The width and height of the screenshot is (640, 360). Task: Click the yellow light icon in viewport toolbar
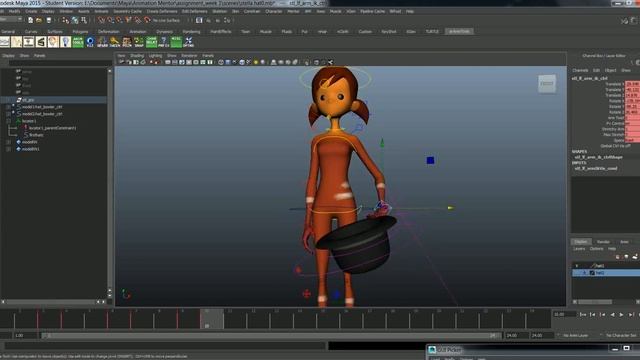coord(256,62)
